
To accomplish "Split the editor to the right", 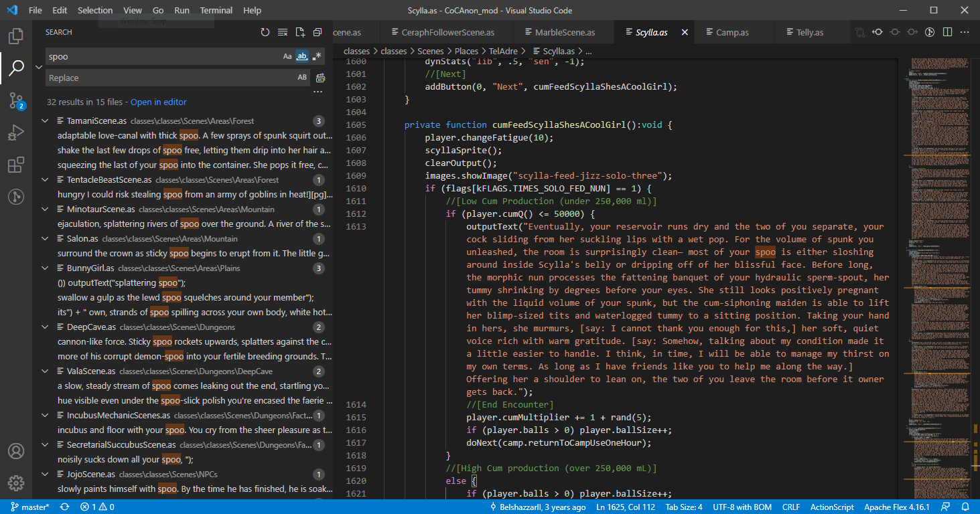I will (x=947, y=32).
